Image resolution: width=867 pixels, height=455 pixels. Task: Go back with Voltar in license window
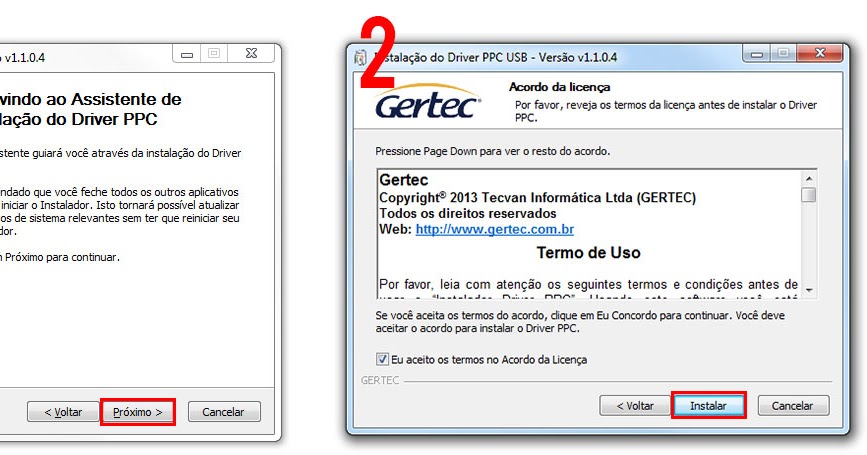(x=635, y=406)
